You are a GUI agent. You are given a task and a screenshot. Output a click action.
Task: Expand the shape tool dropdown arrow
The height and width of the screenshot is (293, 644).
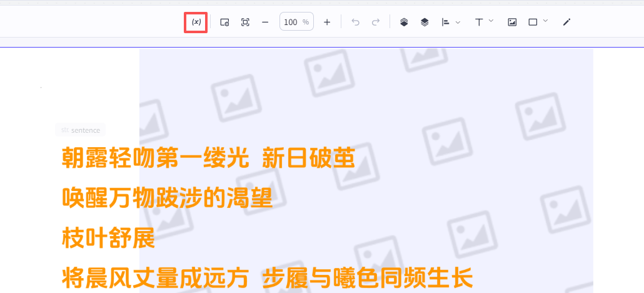pos(545,21)
